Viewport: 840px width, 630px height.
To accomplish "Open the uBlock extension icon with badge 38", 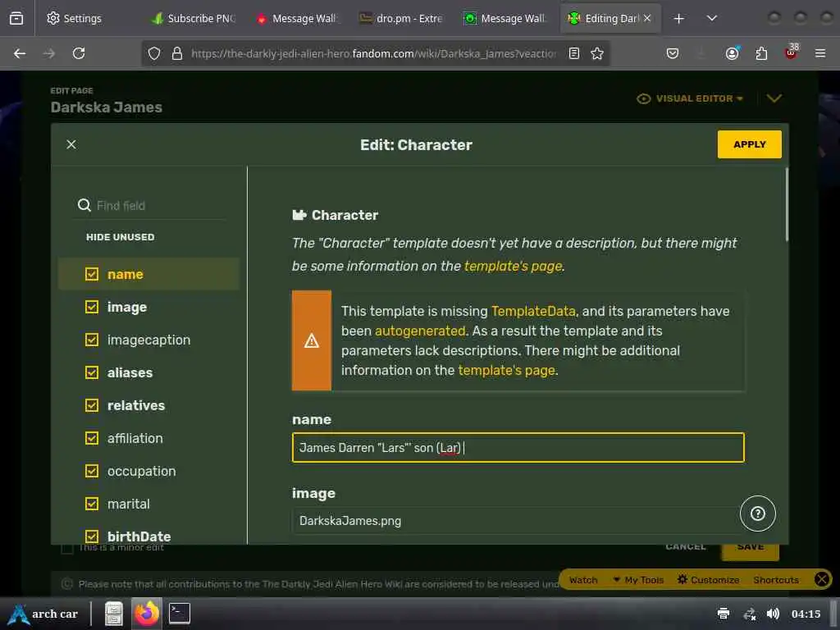I will (x=791, y=52).
